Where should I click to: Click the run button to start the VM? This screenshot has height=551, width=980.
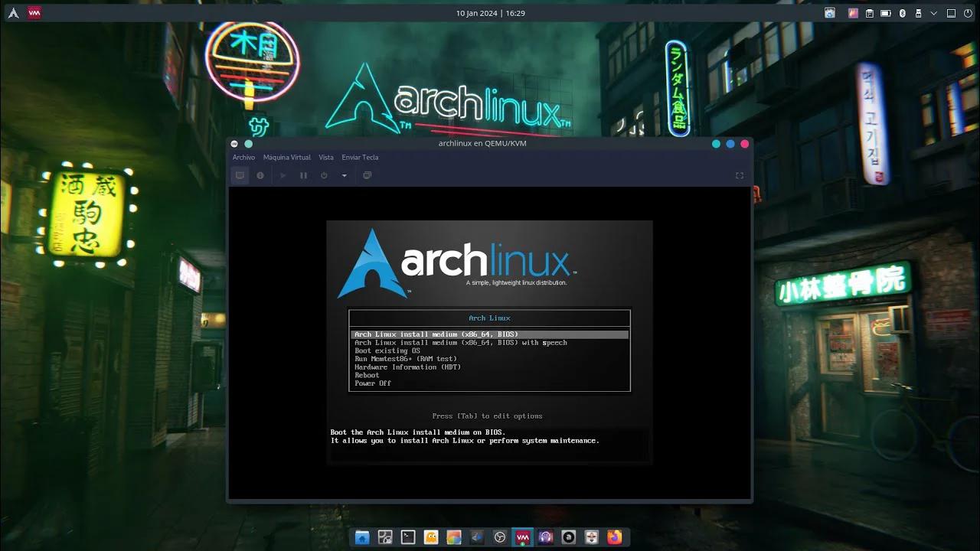[x=283, y=175]
